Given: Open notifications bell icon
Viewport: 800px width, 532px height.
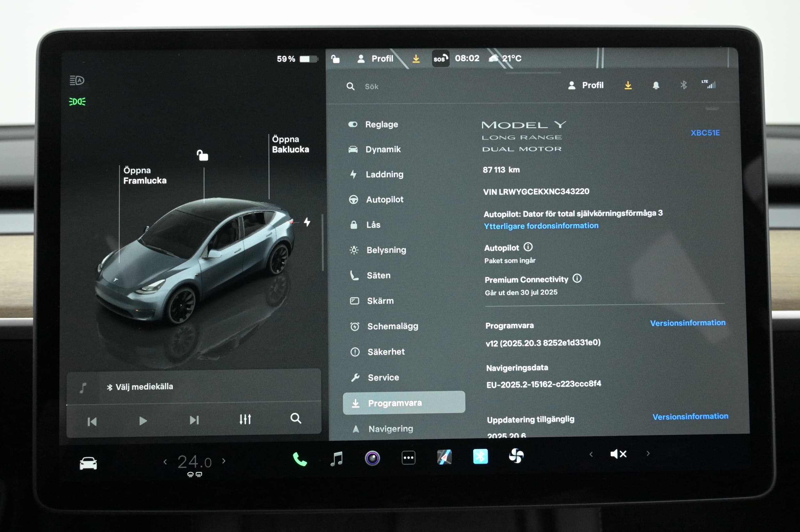Looking at the screenshot, I should 656,85.
